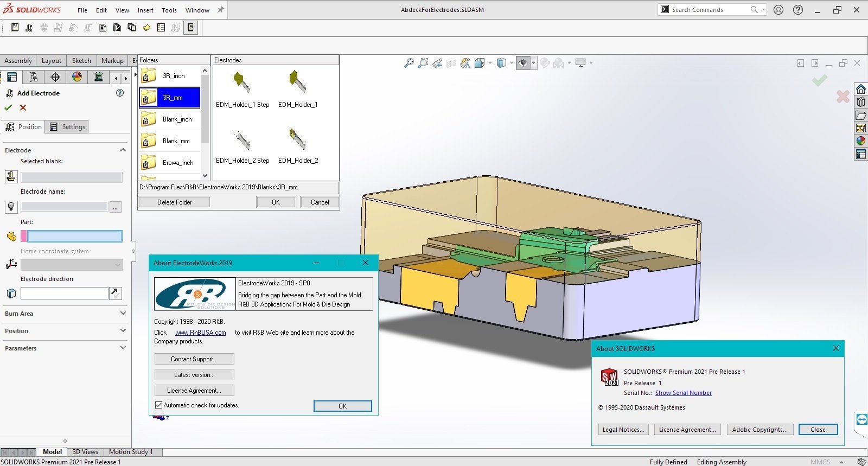Click browse ellipsis beside Electrode name

(116, 207)
